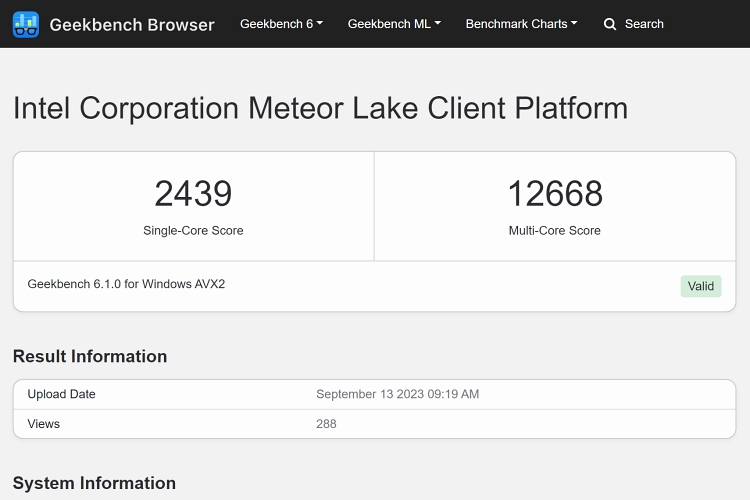
Task: Open the Benchmark Charts dropdown
Action: click(521, 24)
